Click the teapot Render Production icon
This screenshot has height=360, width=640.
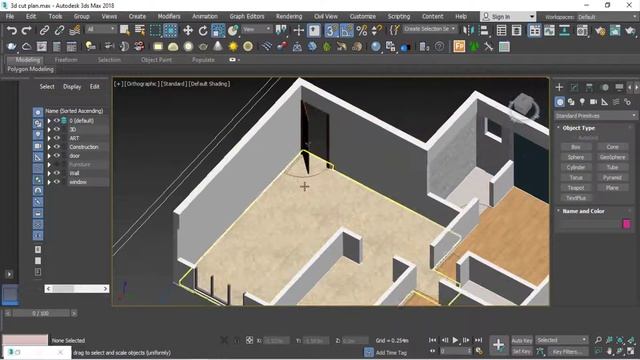[x=630, y=30]
